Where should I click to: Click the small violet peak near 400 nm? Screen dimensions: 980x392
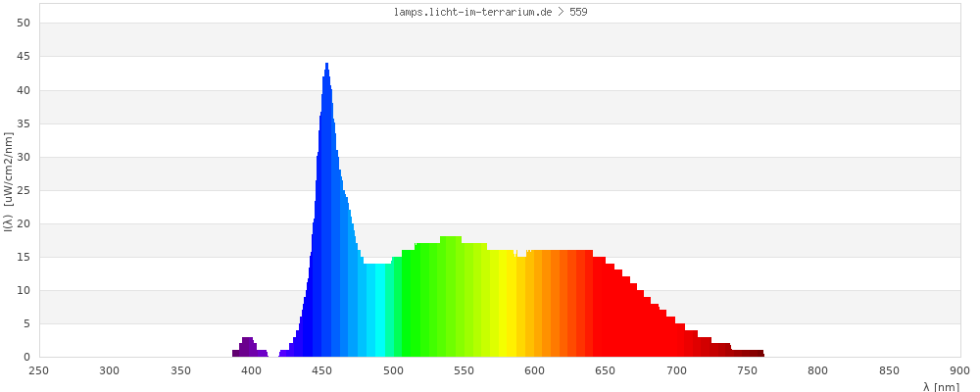[x=248, y=346]
